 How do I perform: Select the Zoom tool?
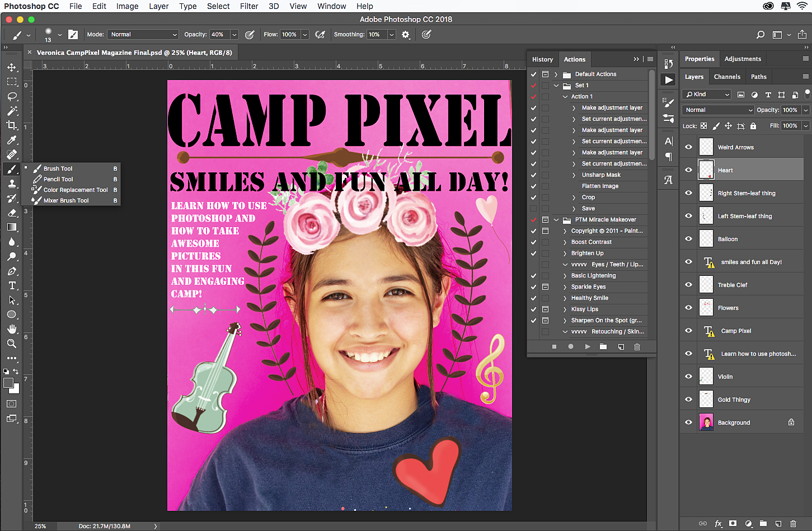[x=12, y=344]
